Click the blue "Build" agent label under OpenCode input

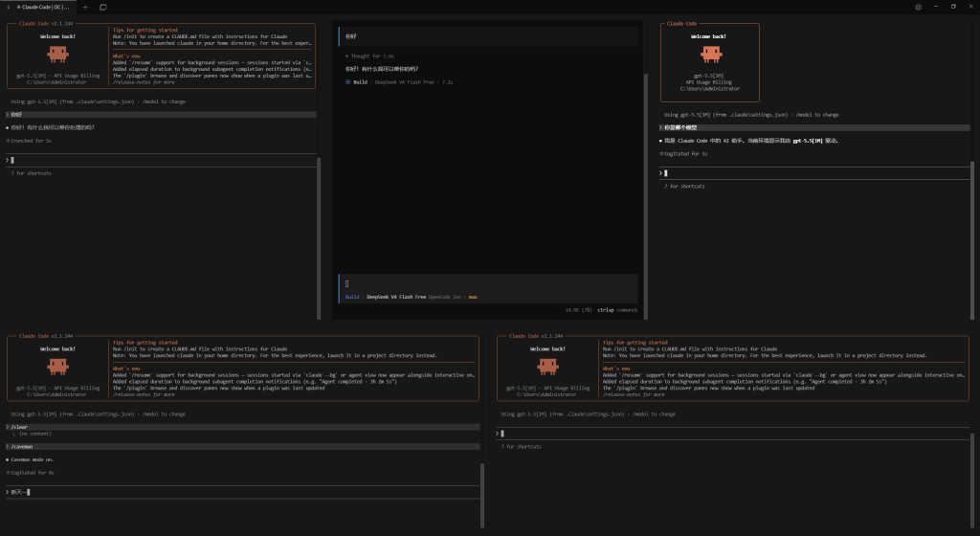pos(352,298)
